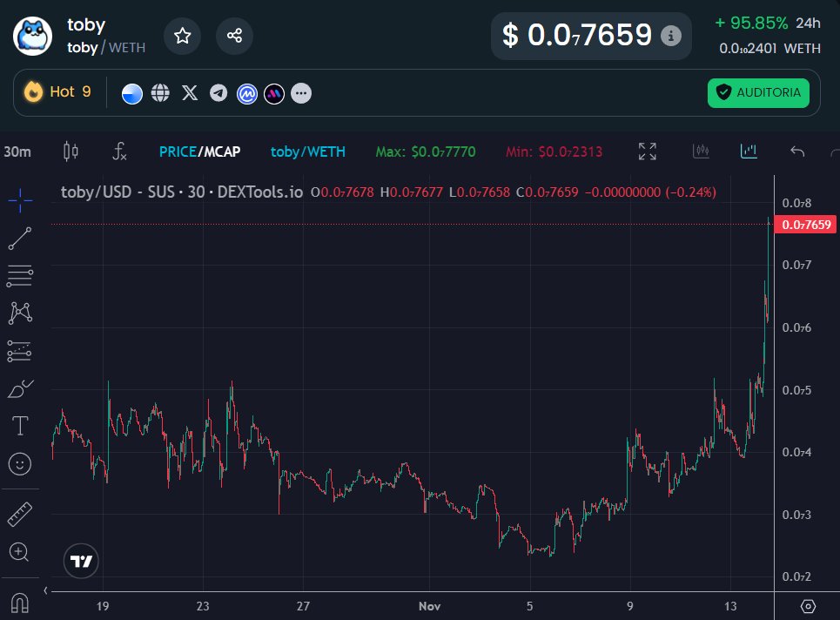Switch to MCAP view
The width and height of the screenshot is (840, 620).
click(222, 152)
